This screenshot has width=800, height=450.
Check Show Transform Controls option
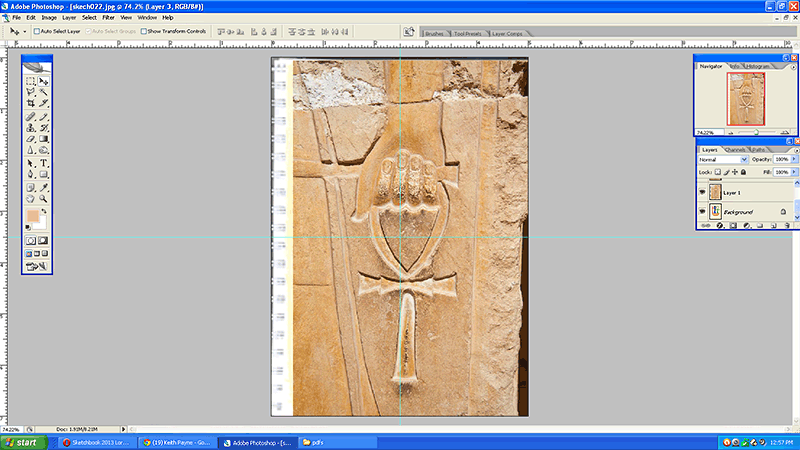point(144,31)
